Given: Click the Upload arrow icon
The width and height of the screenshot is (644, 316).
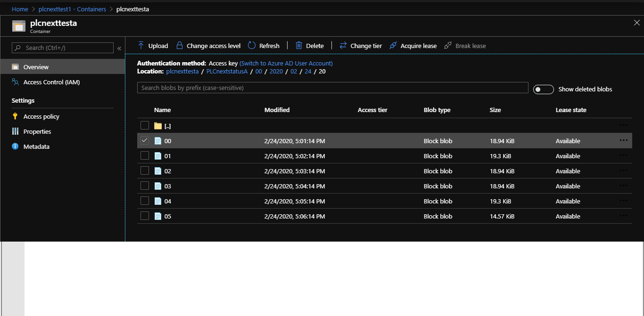Looking at the screenshot, I should (x=141, y=45).
